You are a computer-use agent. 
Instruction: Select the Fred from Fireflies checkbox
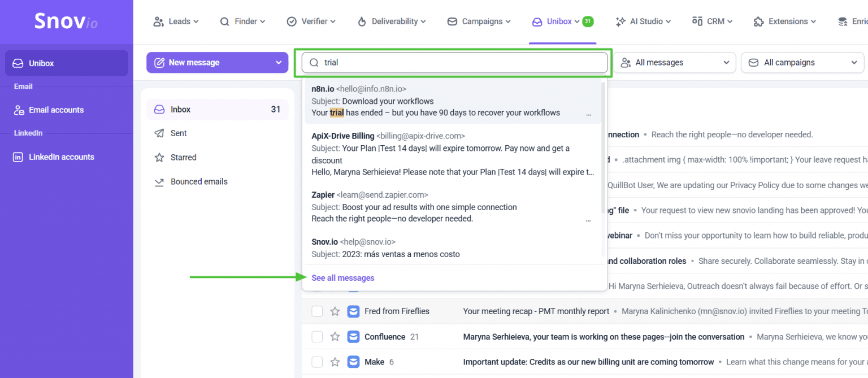click(x=317, y=311)
